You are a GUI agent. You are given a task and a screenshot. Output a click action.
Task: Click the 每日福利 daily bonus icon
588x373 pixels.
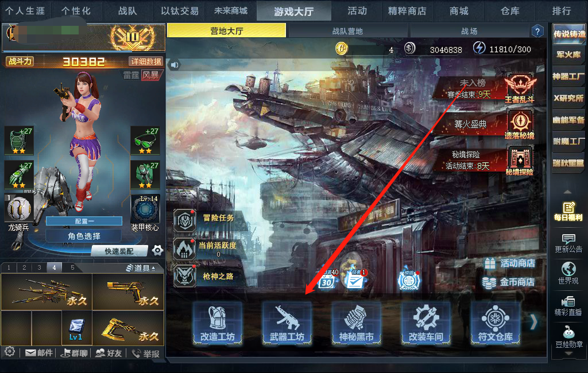(568, 211)
